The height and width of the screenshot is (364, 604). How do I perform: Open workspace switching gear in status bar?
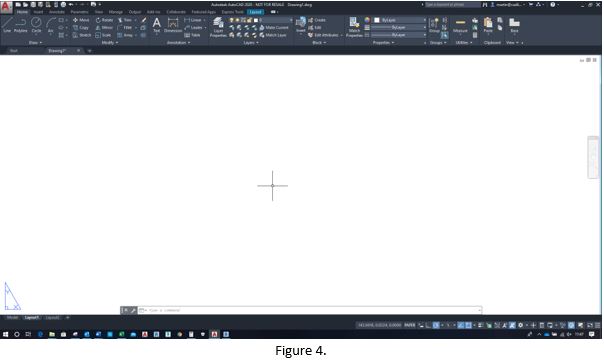pyautogui.click(x=521, y=325)
